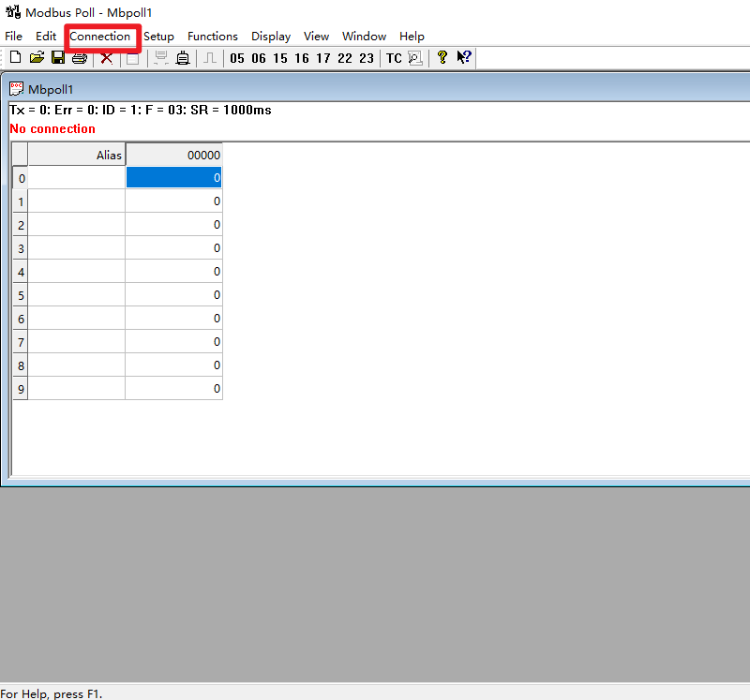Click the red X delete icon
750x700 pixels.
(107, 58)
